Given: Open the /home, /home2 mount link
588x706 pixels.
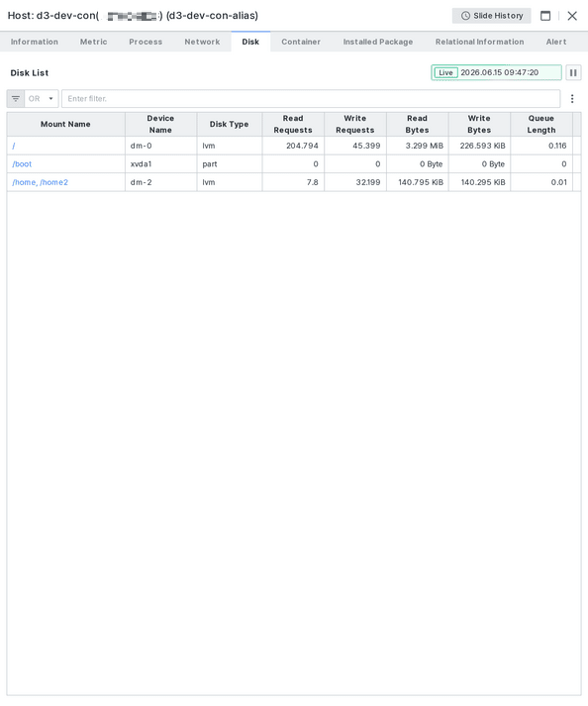Looking at the screenshot, I should tap(40, 182).
